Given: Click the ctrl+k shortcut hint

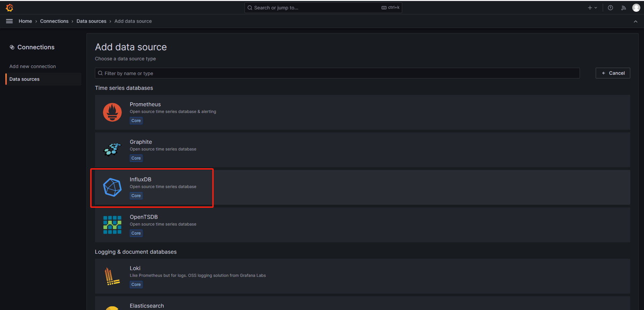Looking at the screenshot, I should pos(391,7).
